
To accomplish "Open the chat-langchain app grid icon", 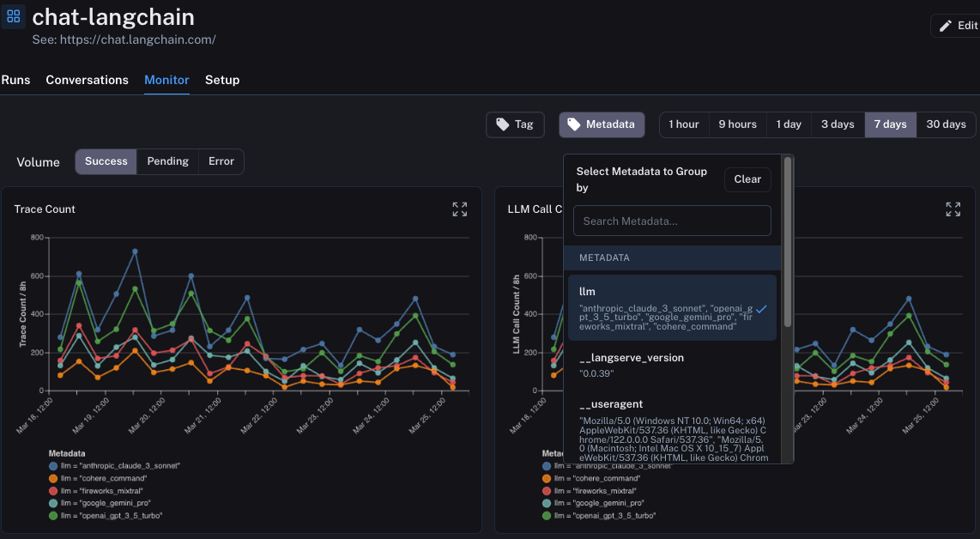I will point(13,16).
